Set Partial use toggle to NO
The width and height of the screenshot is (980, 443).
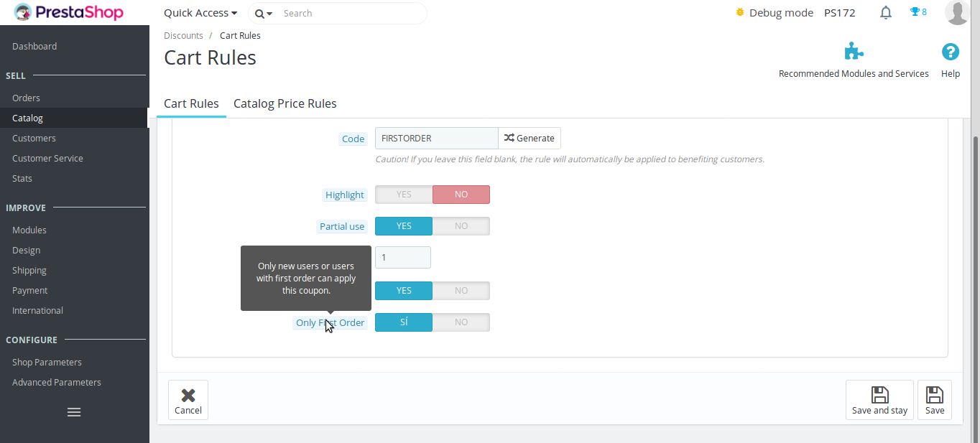click(461, 226)
